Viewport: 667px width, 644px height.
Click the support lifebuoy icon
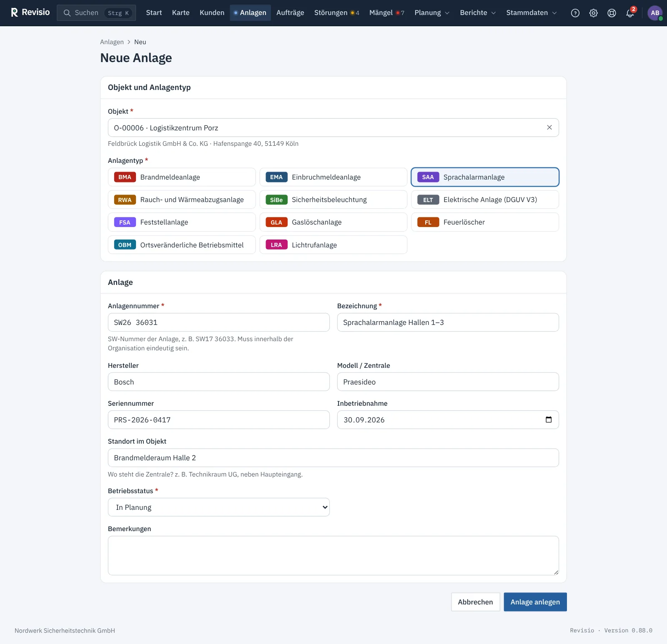[612, 13]
